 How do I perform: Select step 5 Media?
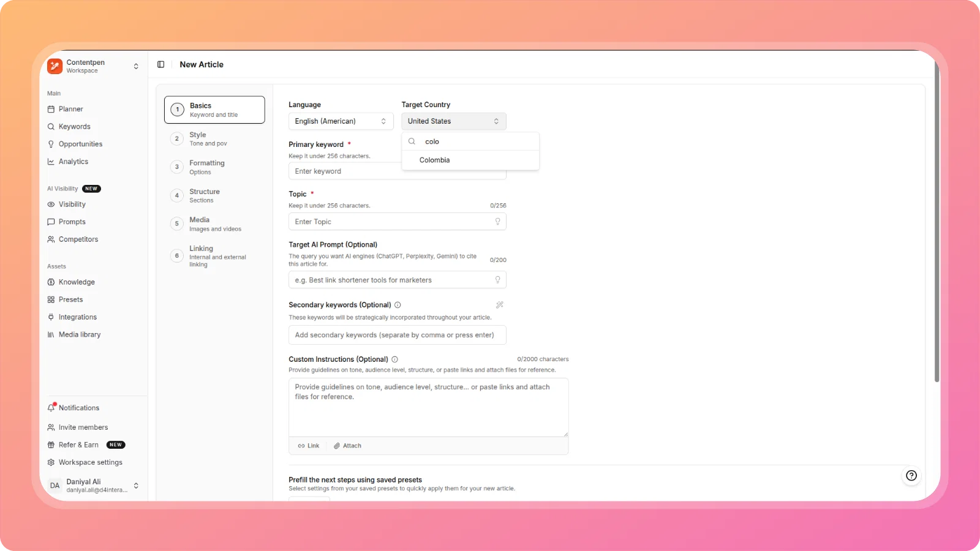click(214, 224)
